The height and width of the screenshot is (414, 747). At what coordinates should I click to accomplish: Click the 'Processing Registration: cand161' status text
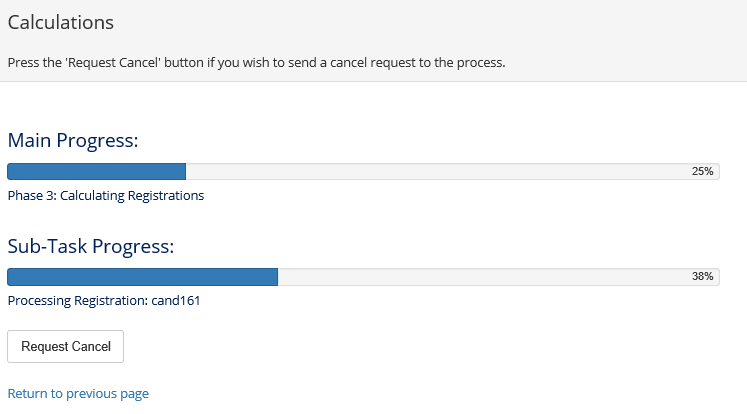[104, 300]
